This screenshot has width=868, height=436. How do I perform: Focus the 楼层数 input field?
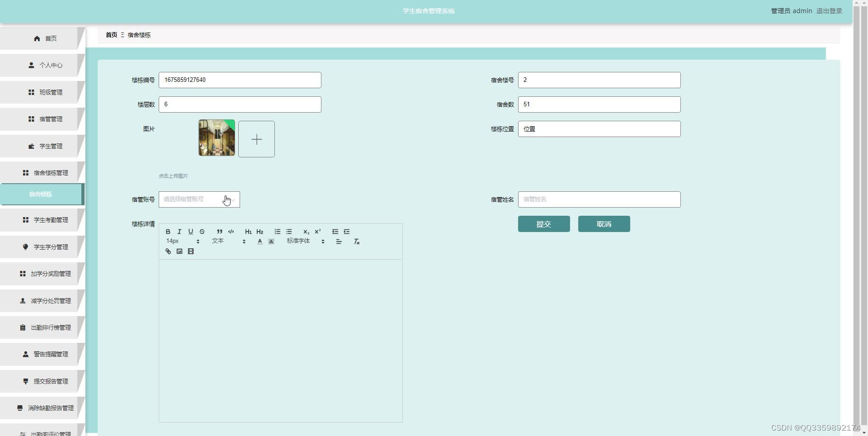point(240,104)
